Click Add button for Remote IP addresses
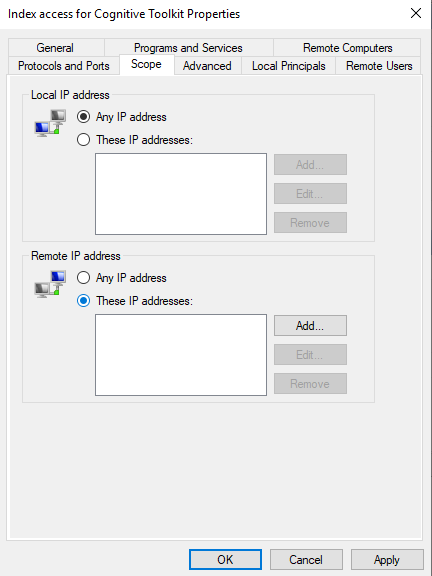 pyautogui.click(x=310, y=325)
